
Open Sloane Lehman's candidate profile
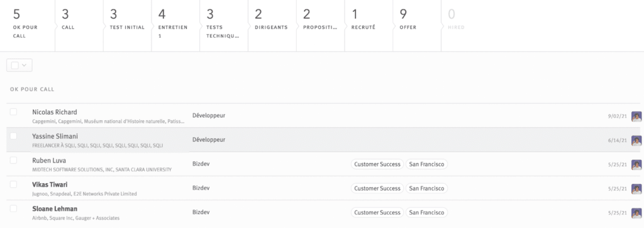coord(55,208)
